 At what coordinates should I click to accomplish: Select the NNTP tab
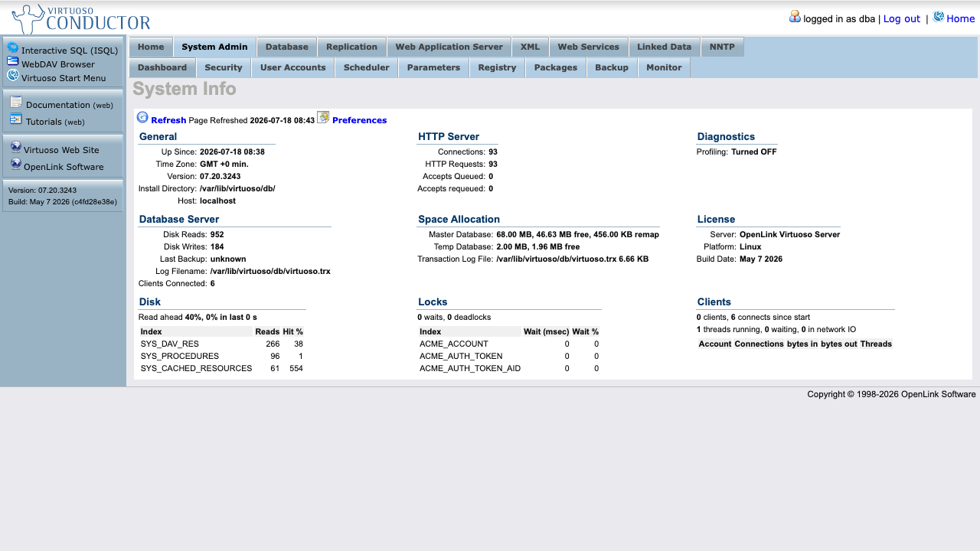coord(722,47)
